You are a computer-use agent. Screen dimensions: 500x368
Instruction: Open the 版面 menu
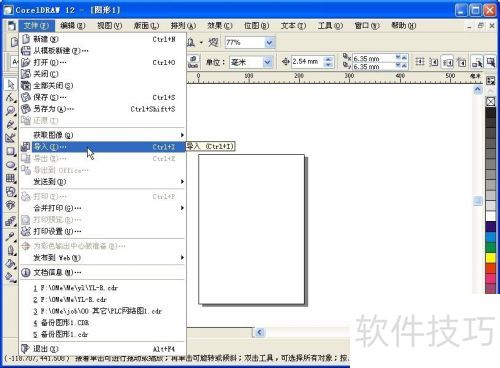click(146, 26)
